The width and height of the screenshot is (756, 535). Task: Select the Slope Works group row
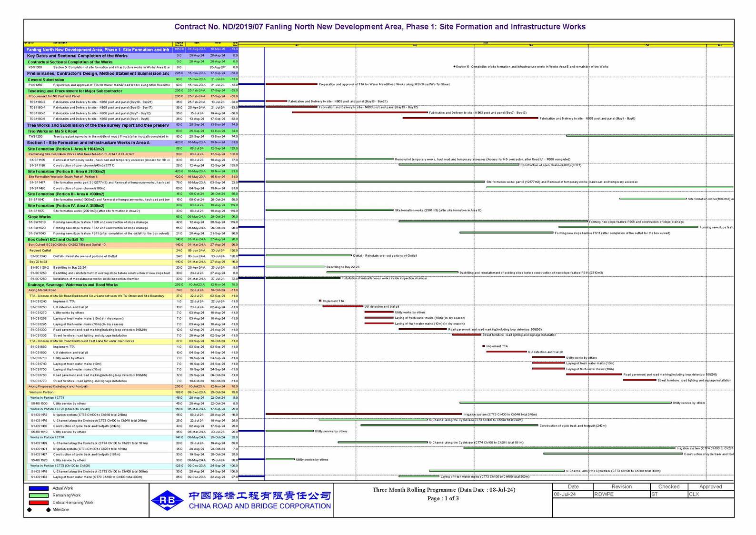pos(39,217)
